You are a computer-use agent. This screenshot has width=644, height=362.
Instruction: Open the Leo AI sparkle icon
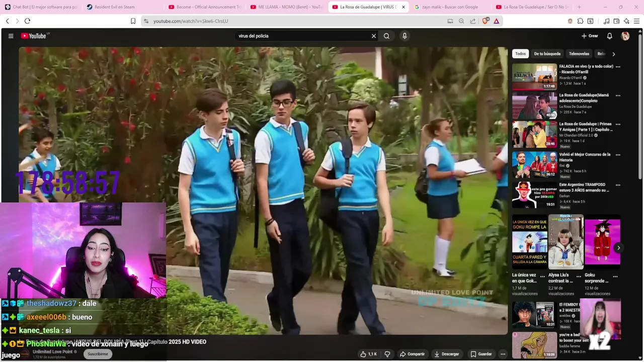626,21
